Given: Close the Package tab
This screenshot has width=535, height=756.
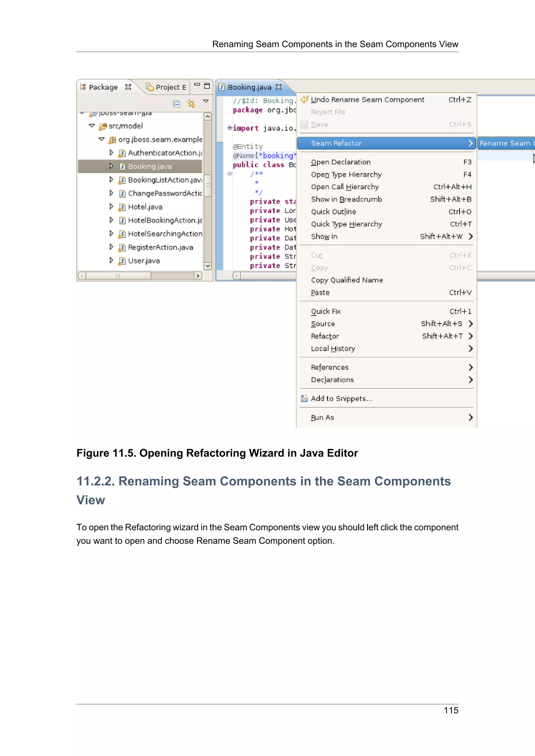Looking at the screenshot, I should (x=128, y=87).
